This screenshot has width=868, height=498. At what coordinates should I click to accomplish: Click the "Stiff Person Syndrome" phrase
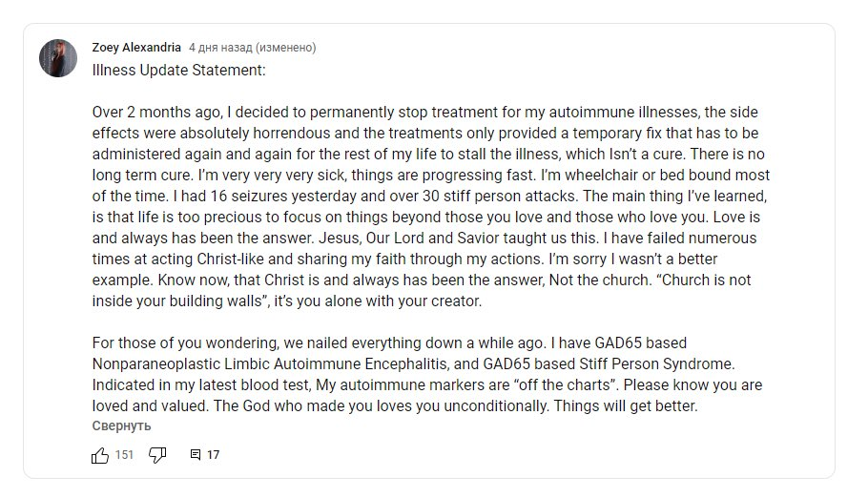tap(656, 363)
